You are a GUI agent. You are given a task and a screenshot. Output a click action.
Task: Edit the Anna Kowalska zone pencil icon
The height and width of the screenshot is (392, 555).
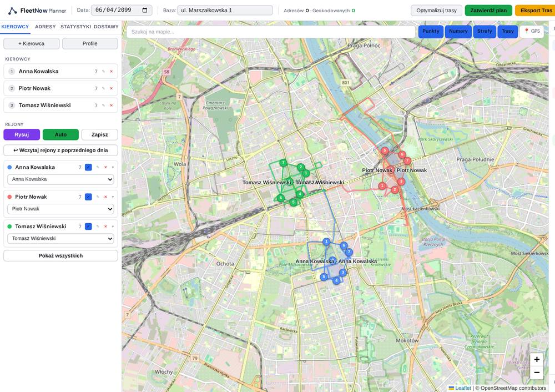point(98,167)
